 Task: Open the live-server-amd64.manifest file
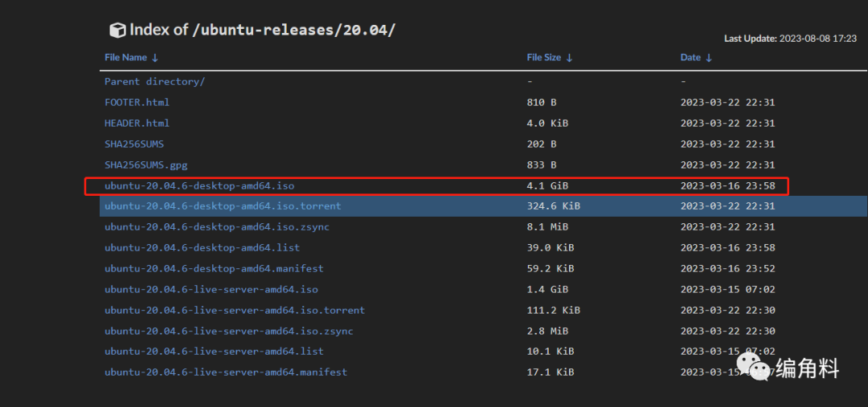[x=226, y=372]
